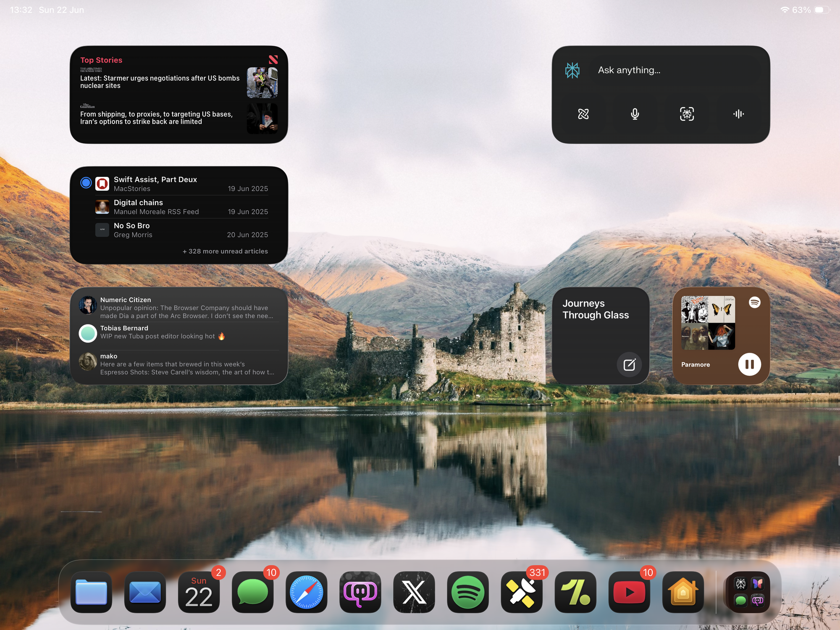
Task: Tap voice waveform icon in Perplexity widget
Action: (x=738, y=114)
